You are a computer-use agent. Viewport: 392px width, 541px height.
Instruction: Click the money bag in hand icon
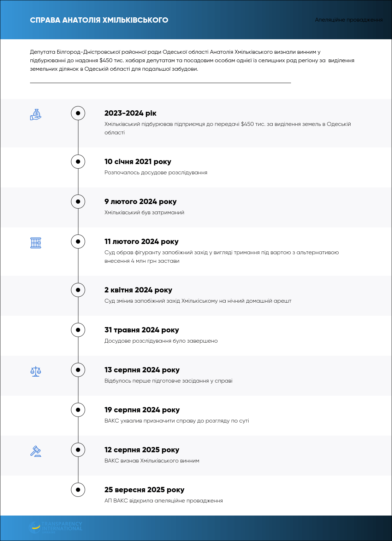tap(36, 115)
